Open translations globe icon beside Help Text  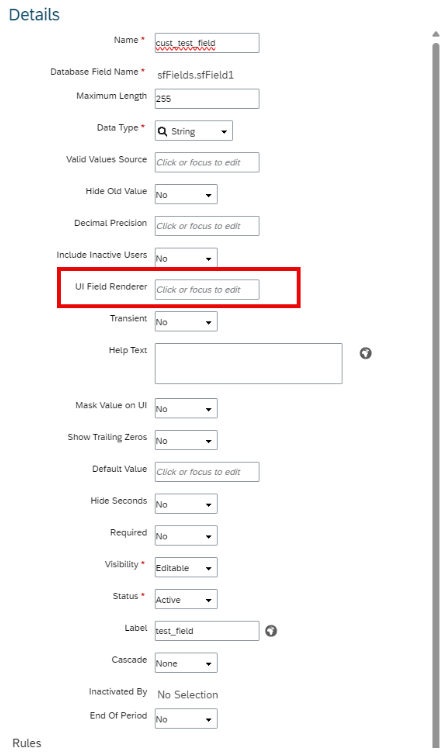tap(365, 353)
